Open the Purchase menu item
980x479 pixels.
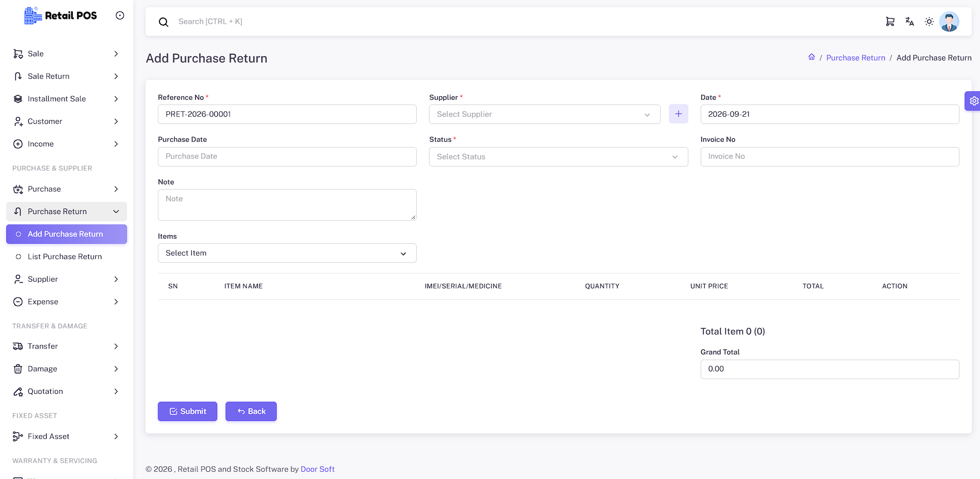coord(67,189)
